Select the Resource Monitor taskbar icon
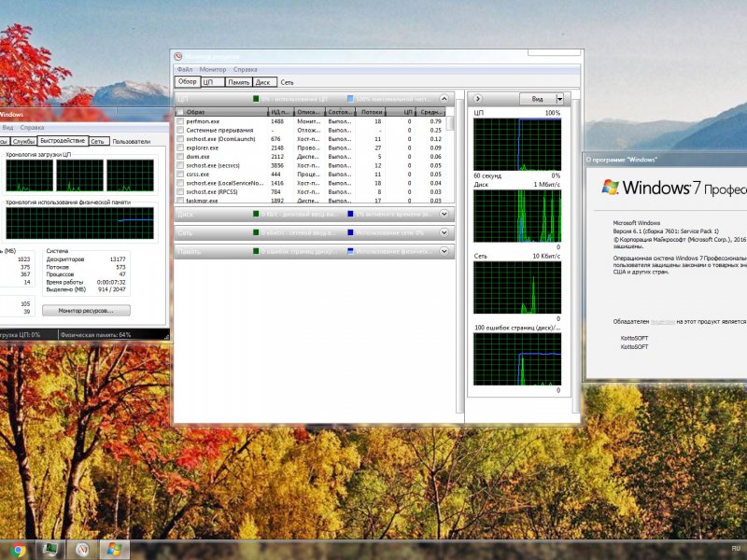The height and width of the screenshot is (560, 747). pos(82,550)
